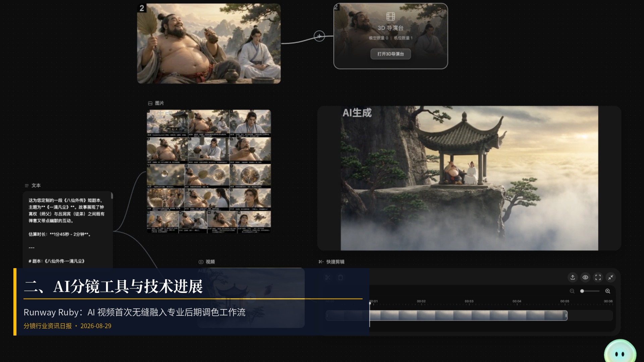The height and width of the screenshot is (362, 644).
Task: Click the 00:03 mark on the timeline ruler
Action: point(469,301)
